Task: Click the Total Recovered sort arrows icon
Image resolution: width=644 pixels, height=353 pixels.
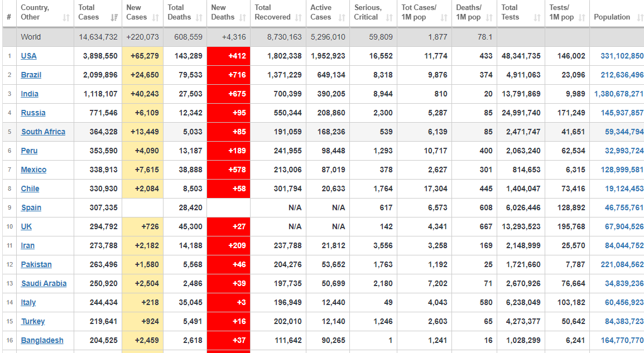Action: click(x=299, y=18)
